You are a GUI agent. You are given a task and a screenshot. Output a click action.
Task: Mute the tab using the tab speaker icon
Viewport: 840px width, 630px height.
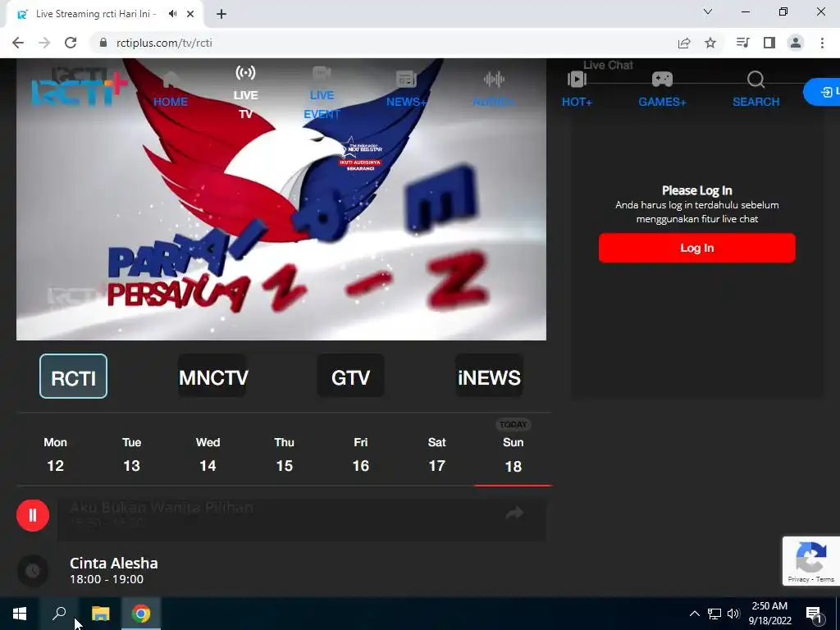(x=172, y=14)
